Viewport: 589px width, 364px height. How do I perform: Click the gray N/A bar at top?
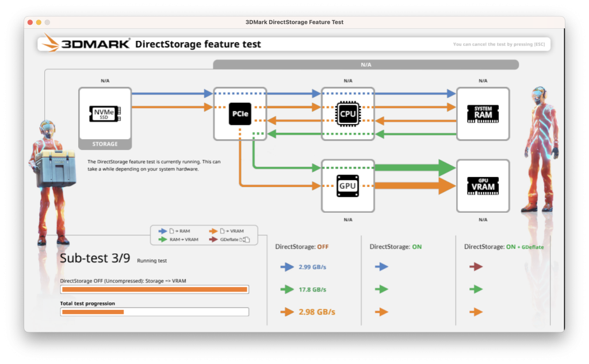(366, 64)
